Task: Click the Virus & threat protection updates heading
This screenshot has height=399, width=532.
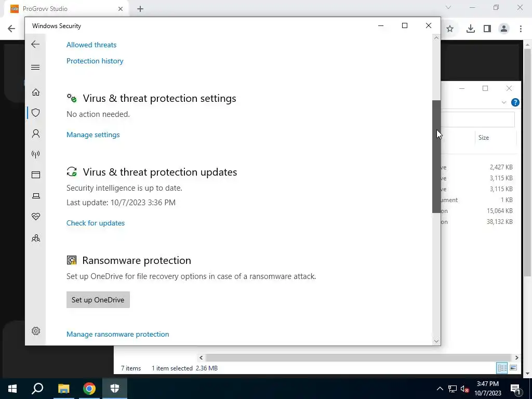Action: point(160,172)
